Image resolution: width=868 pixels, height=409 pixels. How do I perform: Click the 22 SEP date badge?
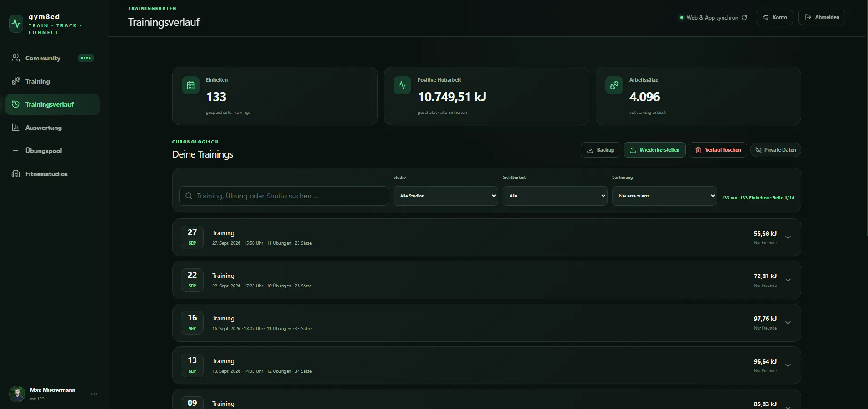pyautogui.click(x=192, y=280)
